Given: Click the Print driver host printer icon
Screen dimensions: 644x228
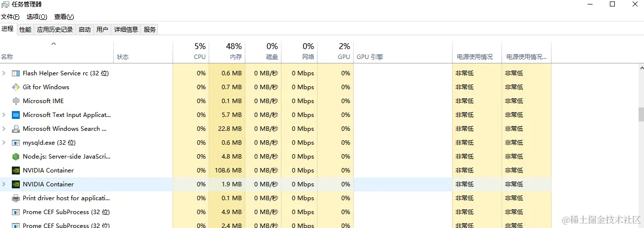Looking at the screenshot, I should click(15, 198).
